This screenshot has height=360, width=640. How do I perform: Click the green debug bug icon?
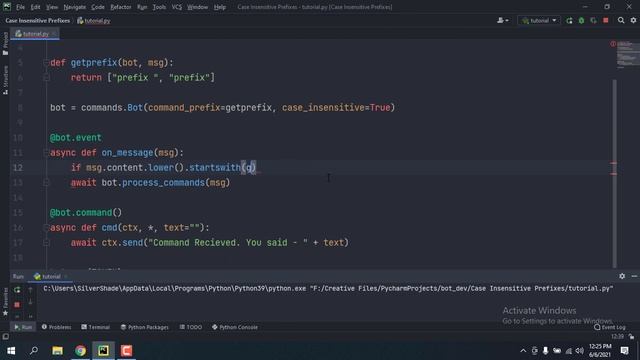click(x=581, y=20)
